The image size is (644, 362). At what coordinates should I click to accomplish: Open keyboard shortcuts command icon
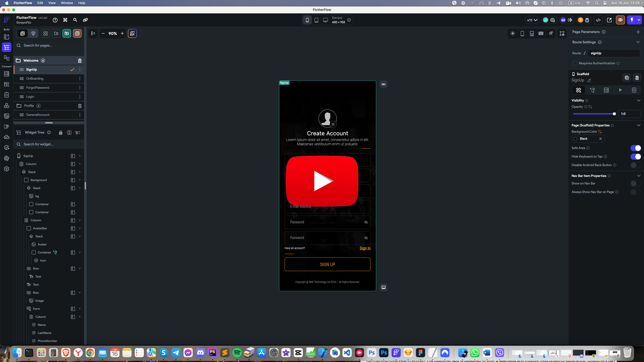pos(65,20)
